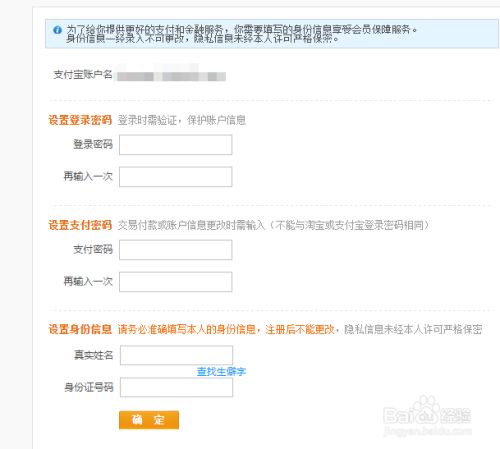
Task: Click the 设置登录密码 section heading
Action: [80, 120]
